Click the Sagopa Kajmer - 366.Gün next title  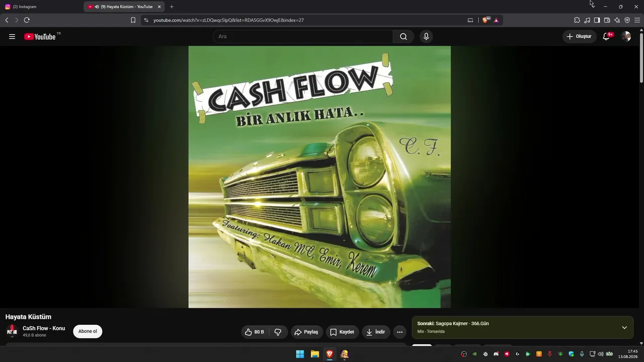pos(462,324)
